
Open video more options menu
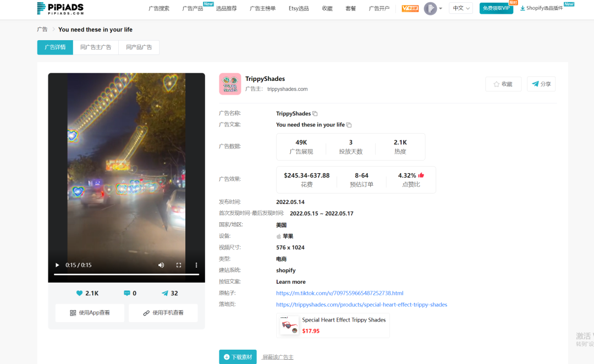pyautogui.click(x=196, y=265)
